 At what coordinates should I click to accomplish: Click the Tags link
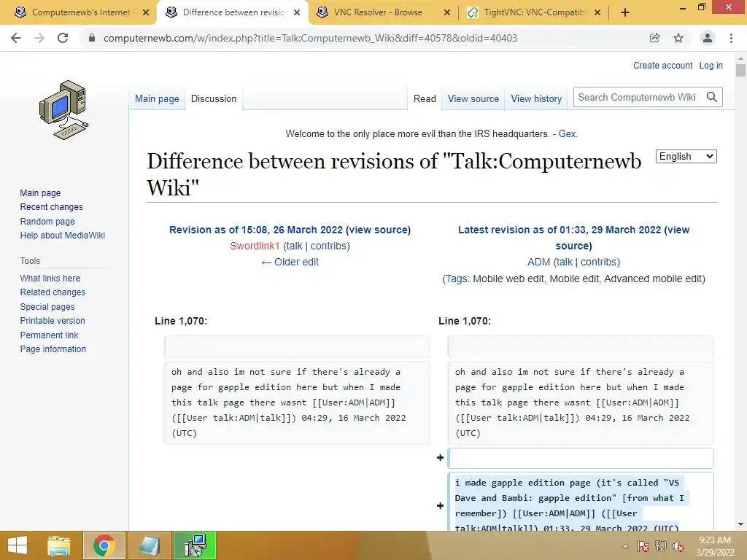click(x=457, y=279)
